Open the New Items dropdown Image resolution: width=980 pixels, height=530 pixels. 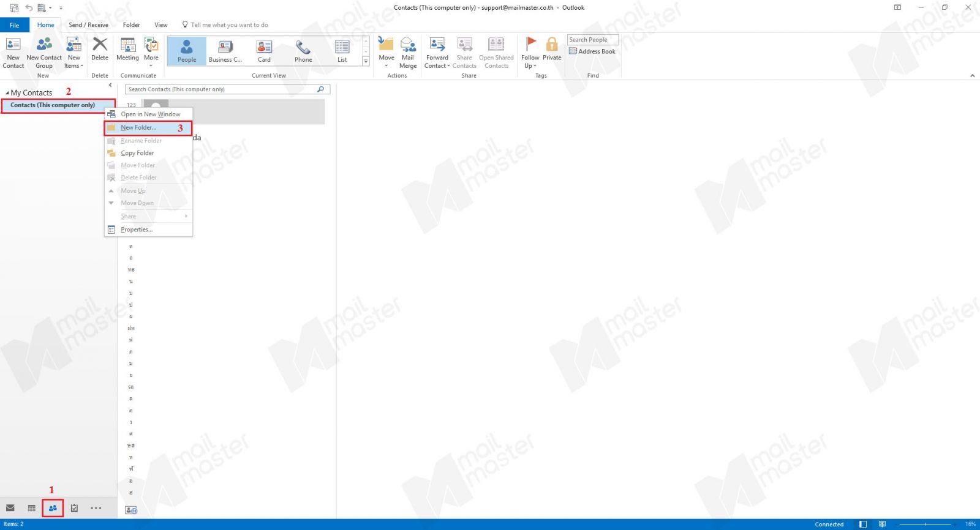pos(73,53)
